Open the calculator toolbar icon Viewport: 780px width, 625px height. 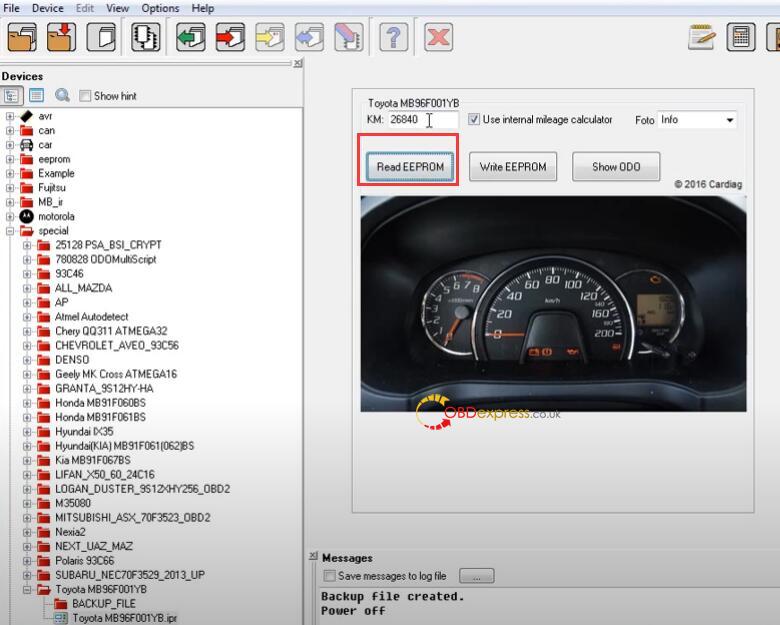pyautogui.click(x=741, y=37)
